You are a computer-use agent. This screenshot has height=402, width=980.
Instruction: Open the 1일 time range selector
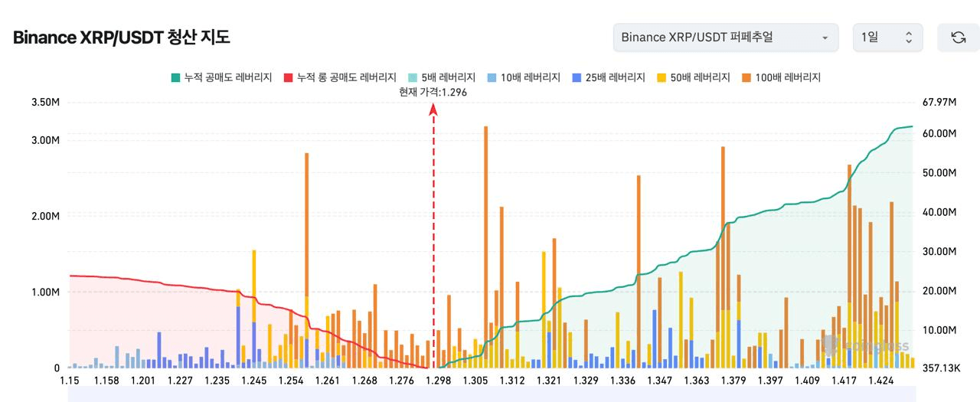pos(887,38)
